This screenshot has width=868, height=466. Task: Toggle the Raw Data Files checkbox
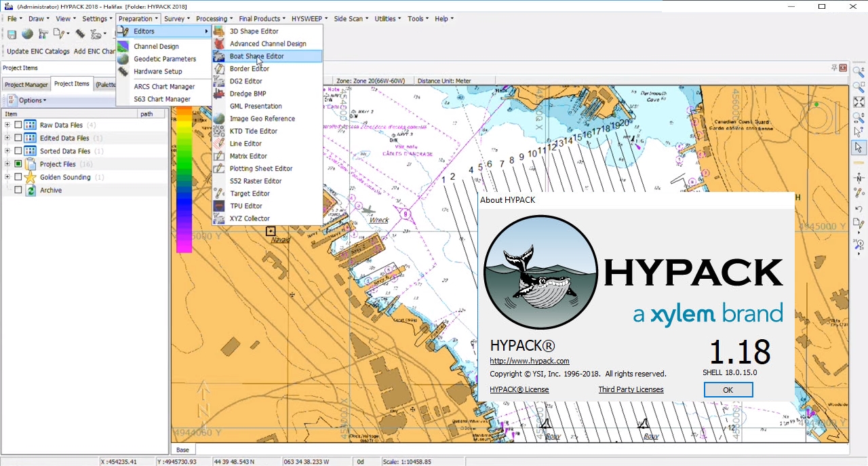[18, 125]
